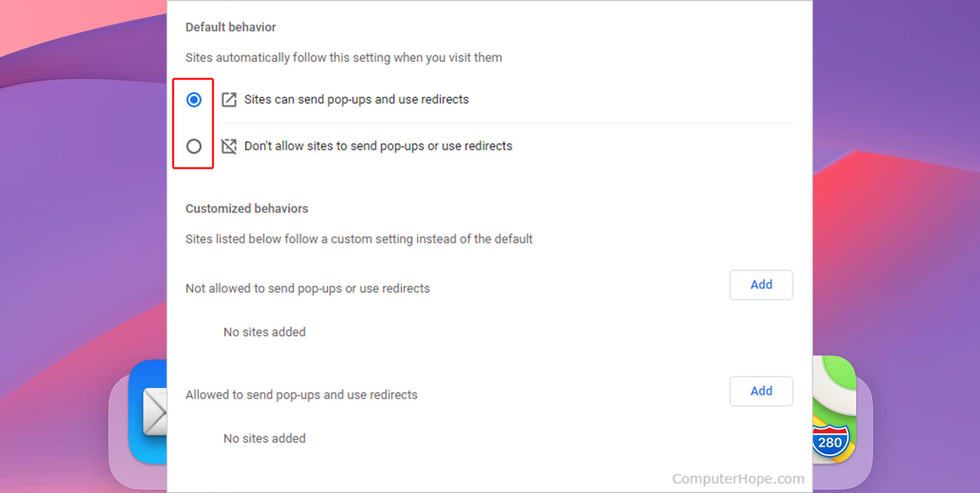Open Maps app from the dock
This screenshot has width=980, height=493.
point(834,410)
